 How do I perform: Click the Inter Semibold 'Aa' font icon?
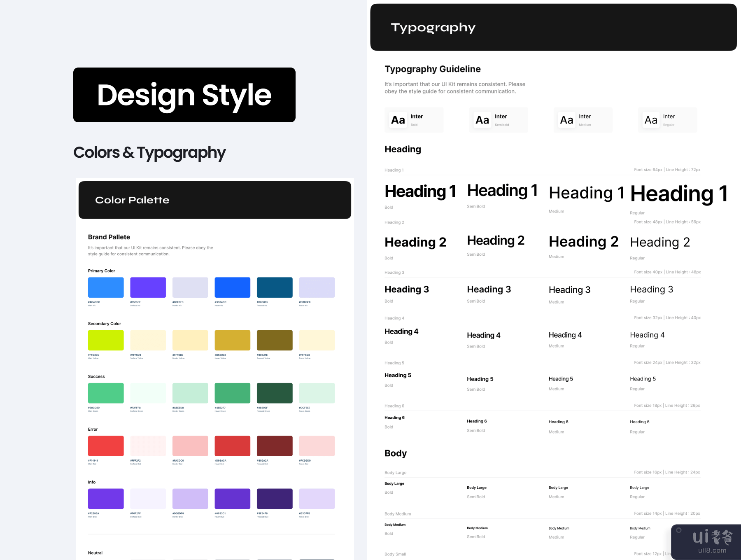point(482,120)
